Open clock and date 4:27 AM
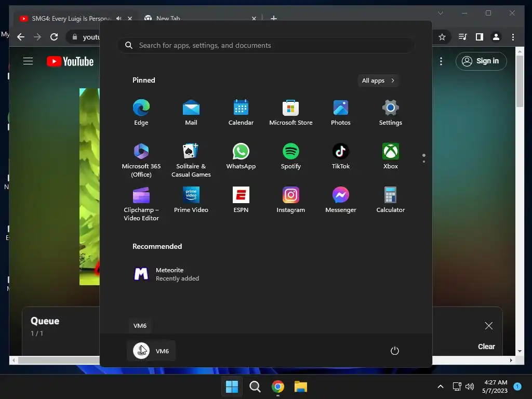 tap(495, 387)
